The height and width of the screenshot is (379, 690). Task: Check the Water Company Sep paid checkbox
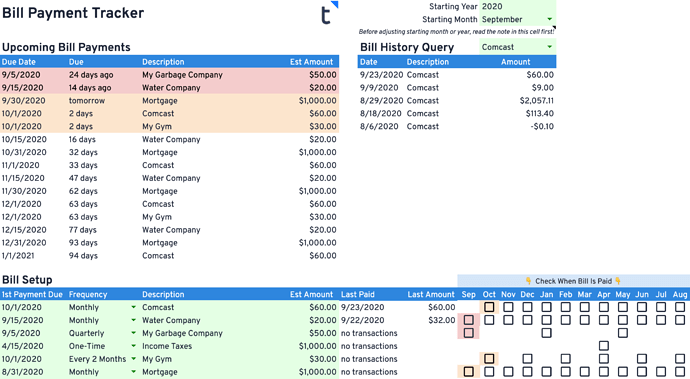[x=469, y=320]
